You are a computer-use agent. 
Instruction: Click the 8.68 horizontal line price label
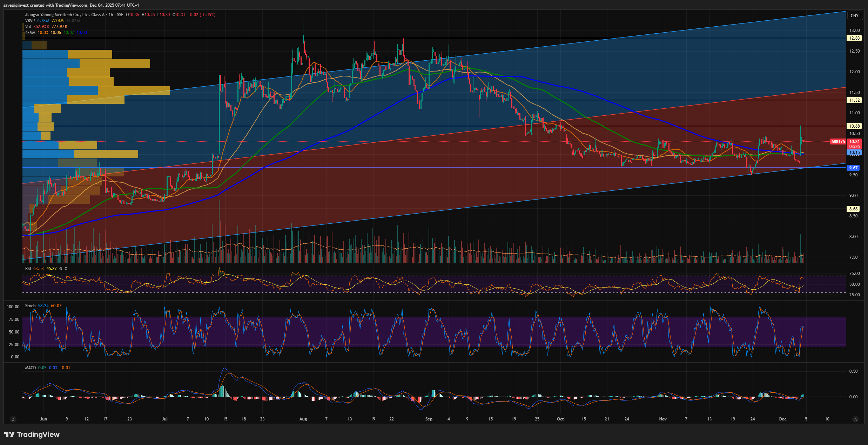tap(853, 209)
